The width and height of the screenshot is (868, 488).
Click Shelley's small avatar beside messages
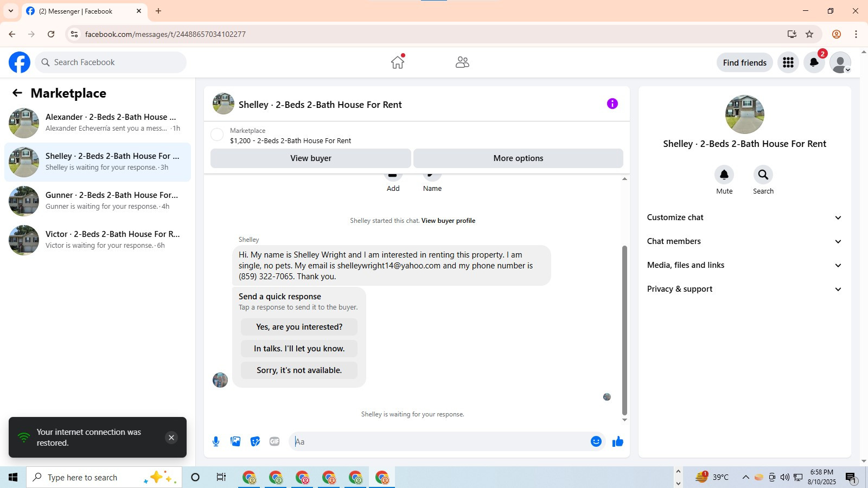tap(220, 380)
